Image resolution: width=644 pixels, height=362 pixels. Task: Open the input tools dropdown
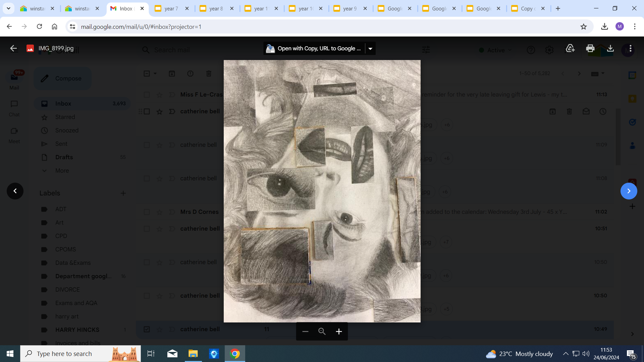coord(603,73)
